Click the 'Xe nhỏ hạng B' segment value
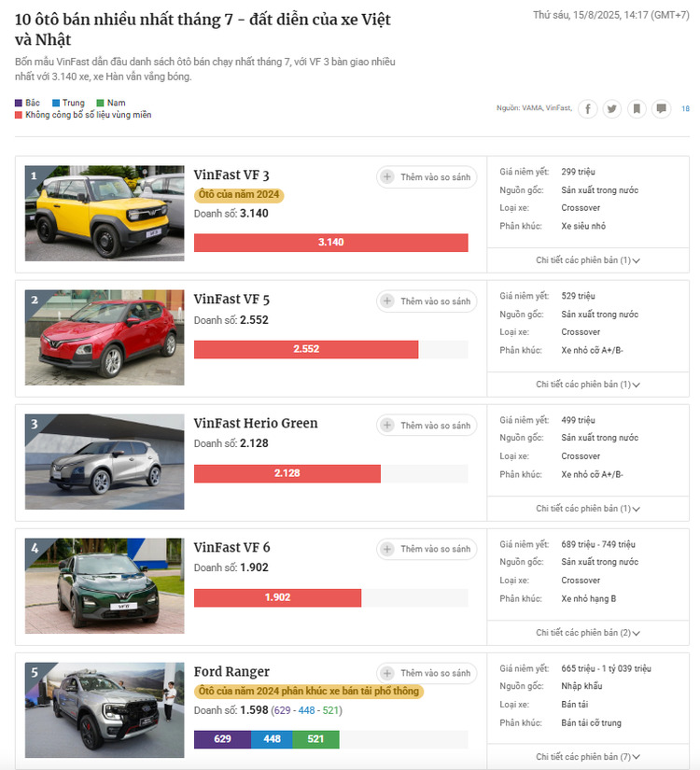This screenshot has width=700, height=770. (589, 599)
